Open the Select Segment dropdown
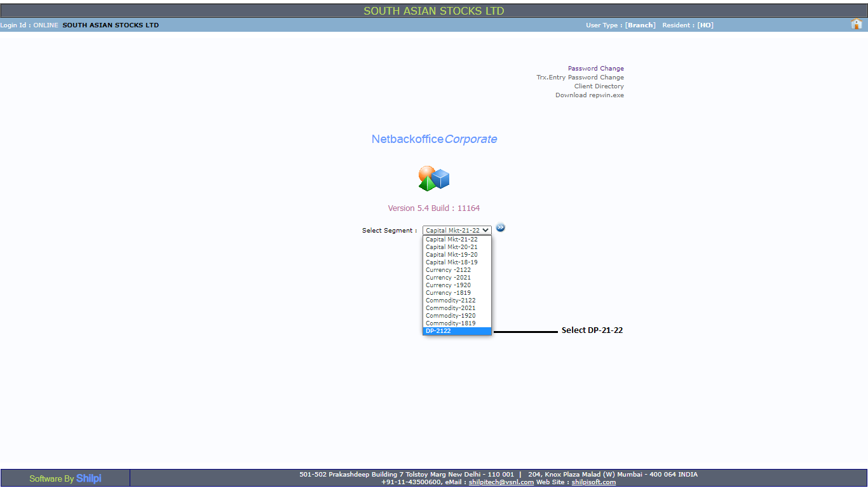 [x=457, y=231]
